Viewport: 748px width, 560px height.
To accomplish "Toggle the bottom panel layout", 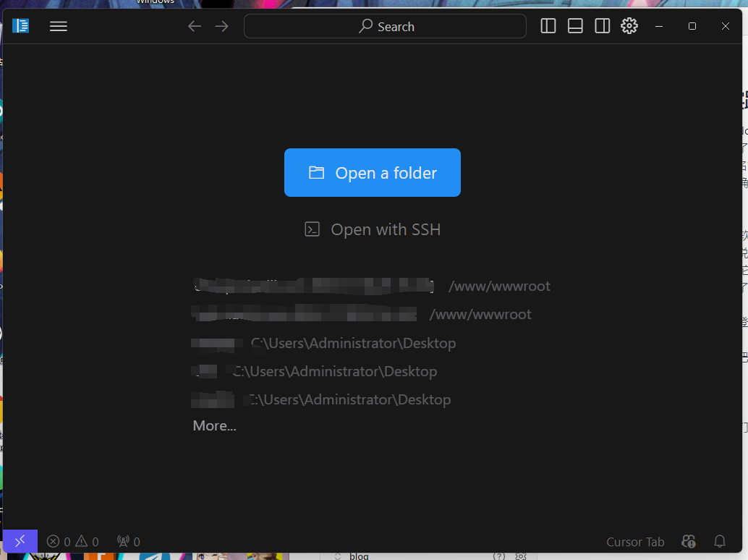I will 575,27.
